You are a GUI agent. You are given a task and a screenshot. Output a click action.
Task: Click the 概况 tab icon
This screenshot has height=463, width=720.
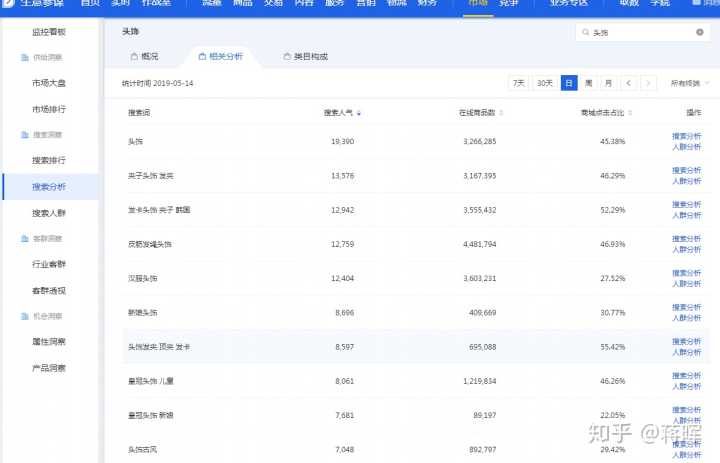(x=135, y=57)
